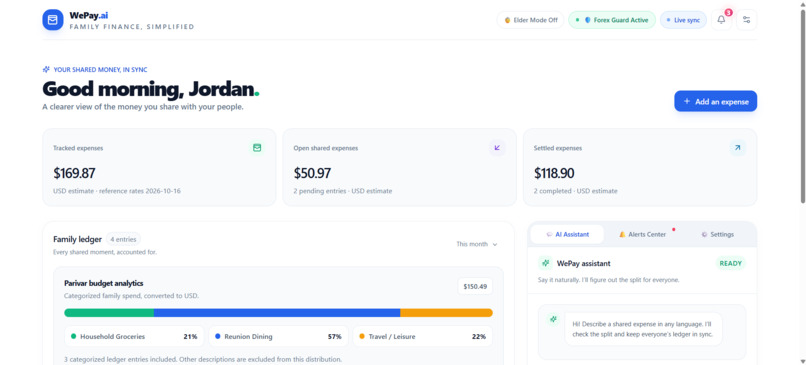
Task: Switch to the Alerts Center tab
Action: click(642, 234)
